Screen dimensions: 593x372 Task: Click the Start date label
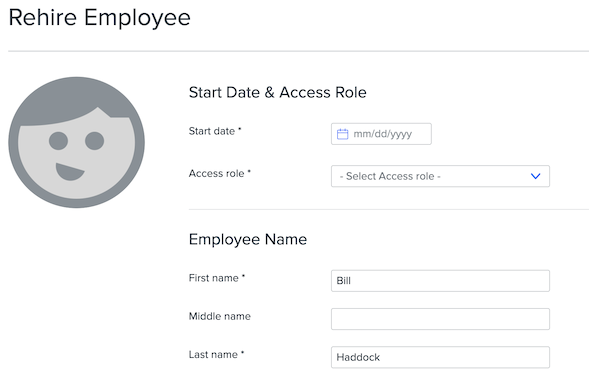point(215,131)
